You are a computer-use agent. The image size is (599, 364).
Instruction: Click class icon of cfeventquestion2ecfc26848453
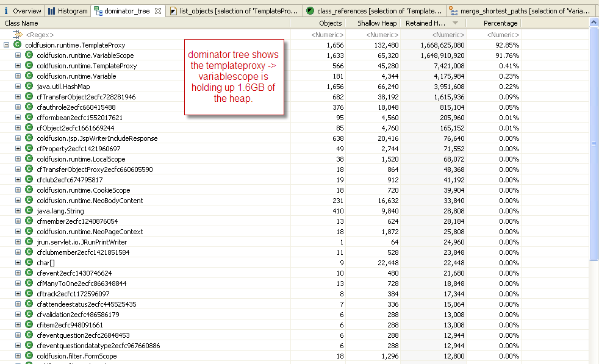[29, 335]
